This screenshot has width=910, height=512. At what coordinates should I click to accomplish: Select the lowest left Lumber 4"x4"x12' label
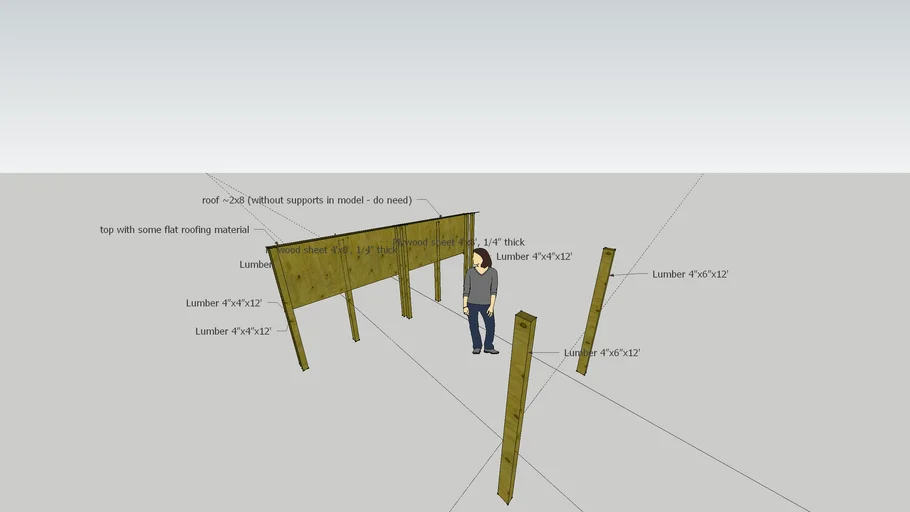point(233,331)
